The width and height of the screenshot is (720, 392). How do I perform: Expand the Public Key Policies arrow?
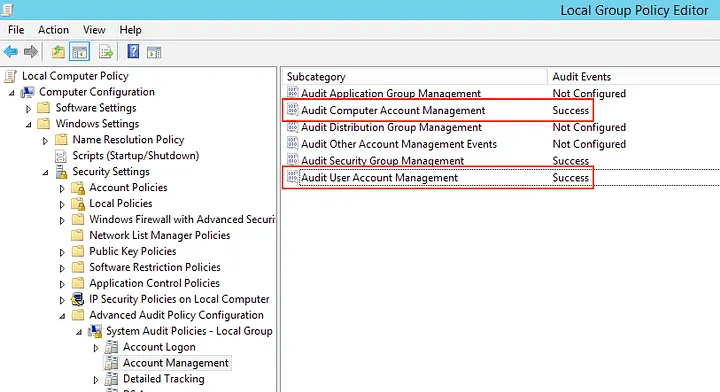point(62,252)
